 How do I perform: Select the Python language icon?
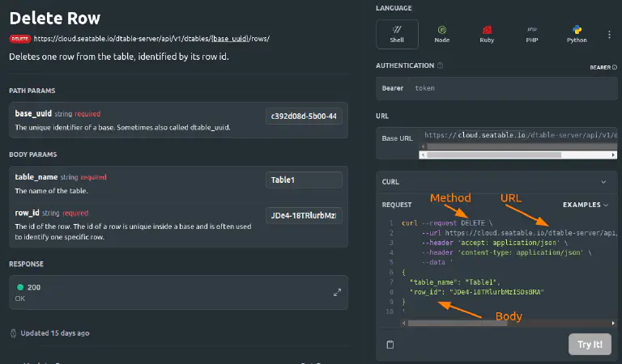tap(577, 34)
